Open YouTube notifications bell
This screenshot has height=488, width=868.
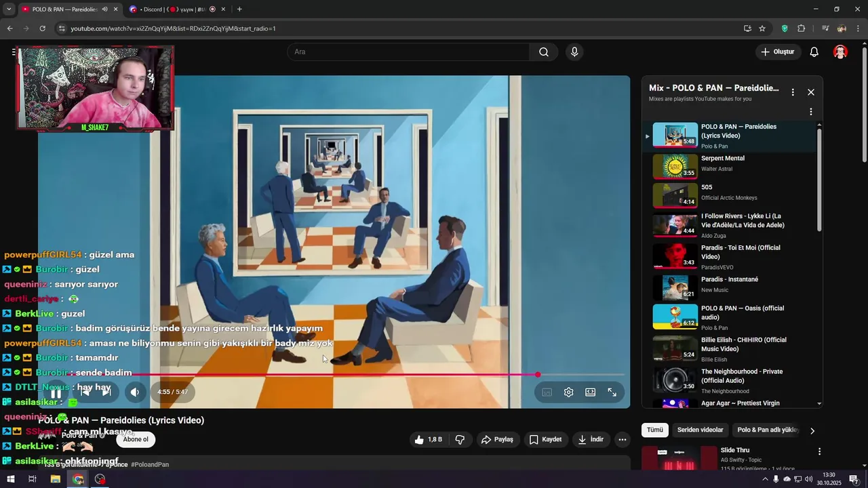coord(814,52)
